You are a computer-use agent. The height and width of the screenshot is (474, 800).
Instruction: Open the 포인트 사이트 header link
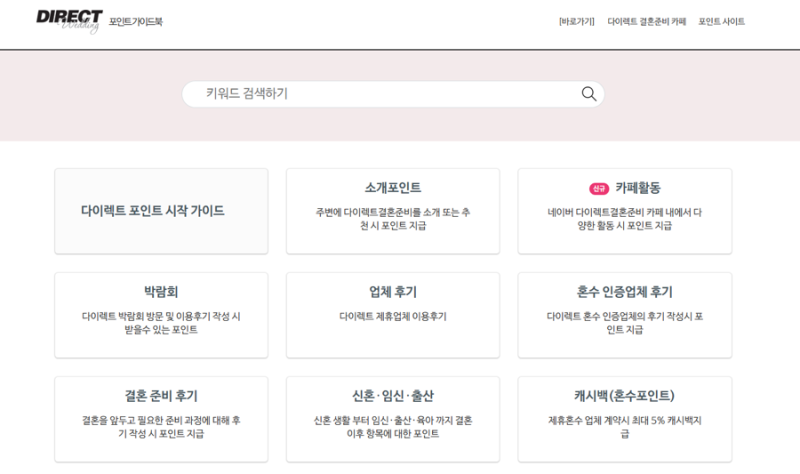coord(721,21)
